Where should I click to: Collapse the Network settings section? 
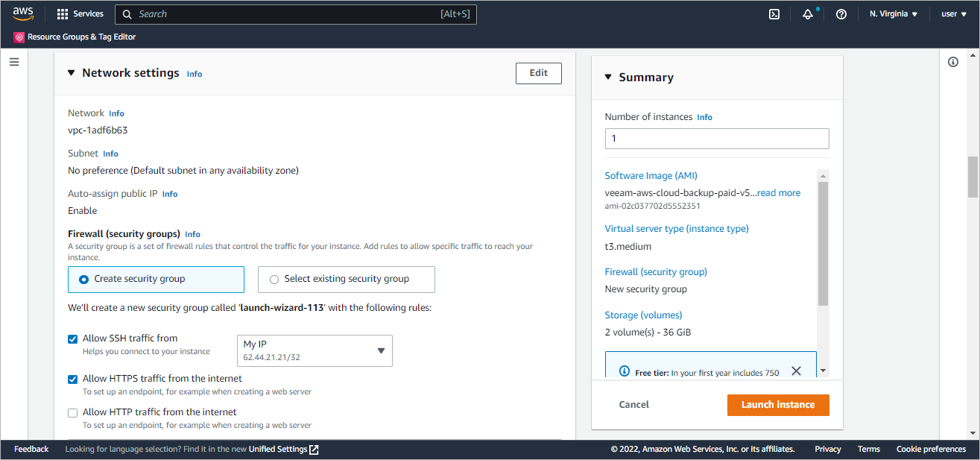coord(72,73)
